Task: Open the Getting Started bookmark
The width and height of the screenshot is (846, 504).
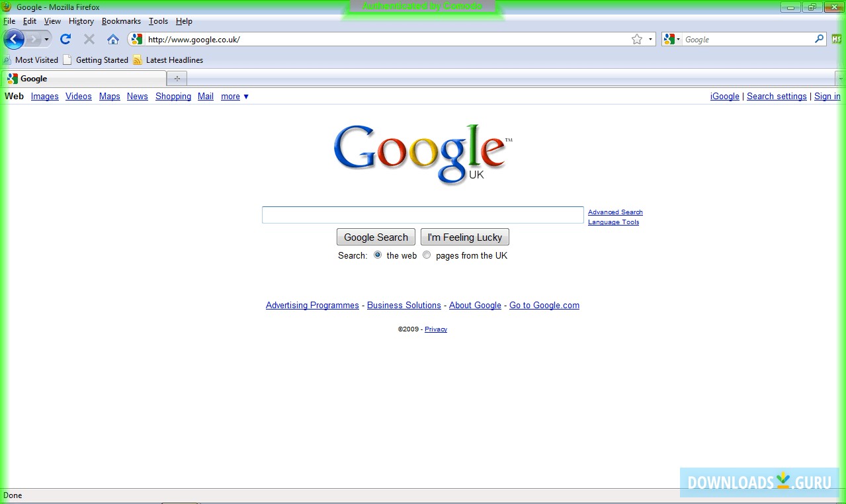Action: point(96,60)
